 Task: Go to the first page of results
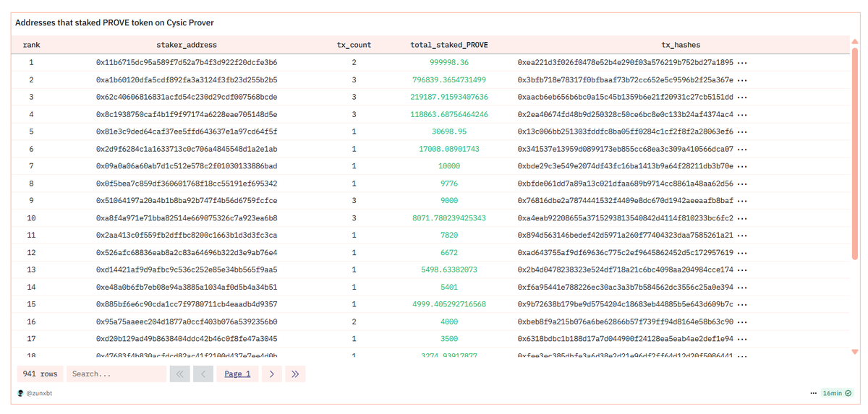179,374
